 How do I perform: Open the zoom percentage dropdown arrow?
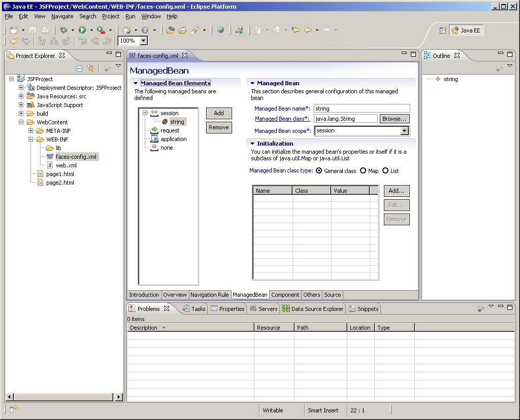pos(143,41)
